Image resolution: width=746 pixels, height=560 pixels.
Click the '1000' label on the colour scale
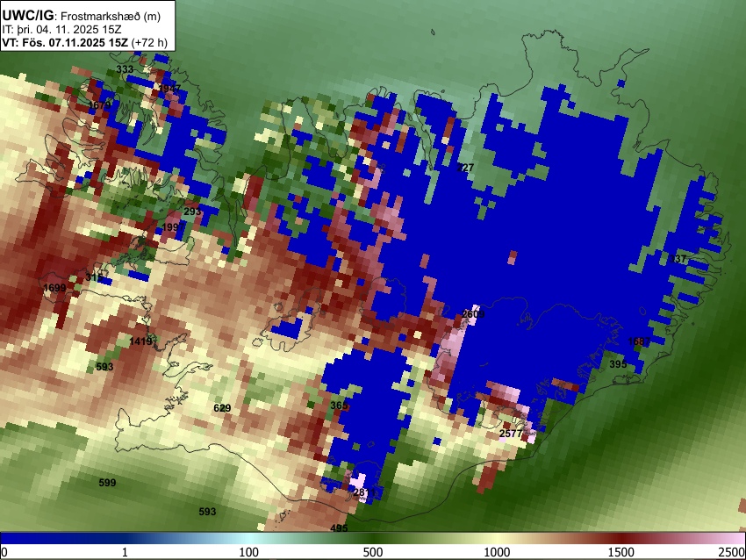(x=497, y=552)
